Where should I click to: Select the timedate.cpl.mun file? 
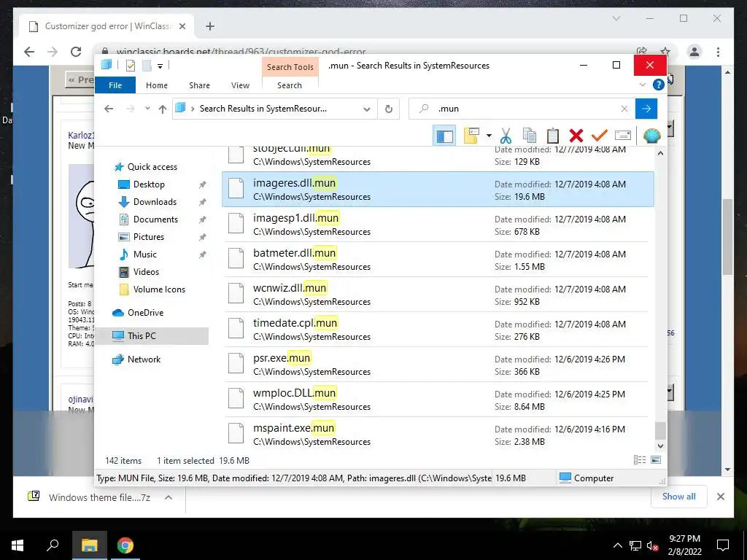pyautogui.click(x=438, y=329)
